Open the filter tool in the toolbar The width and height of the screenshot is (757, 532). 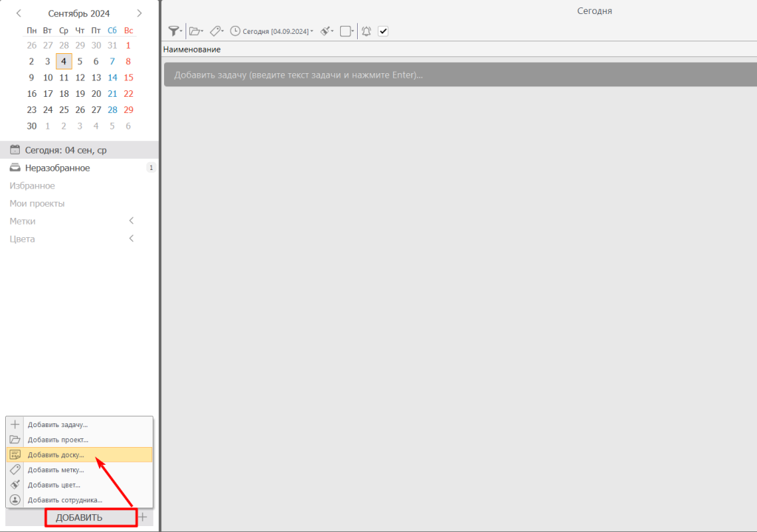[x=174, y=31]
